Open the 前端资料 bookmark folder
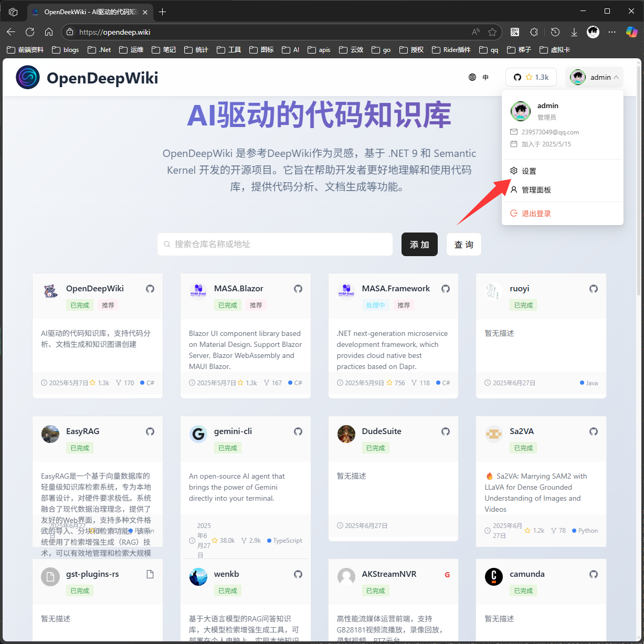644x644 pixels. click(26, 50)
